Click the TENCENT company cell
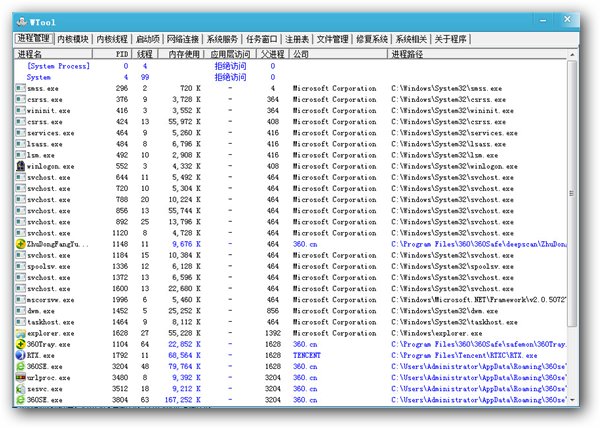 click(307, 355)
